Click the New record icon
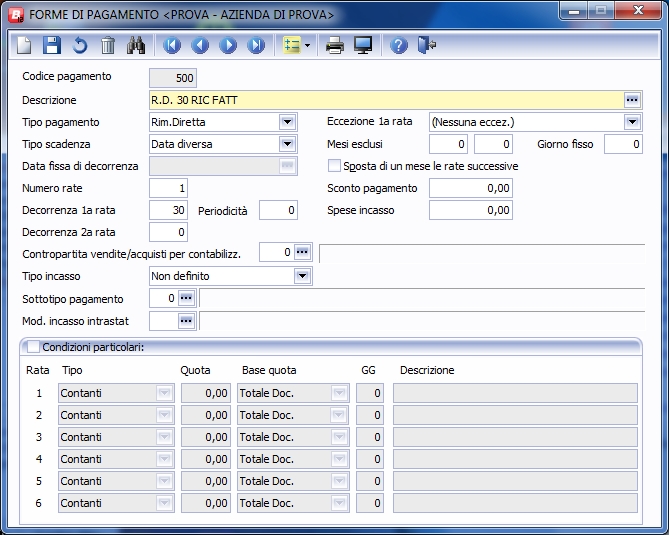The height and width of the screenshot is (535, 669). coord(26,45)
